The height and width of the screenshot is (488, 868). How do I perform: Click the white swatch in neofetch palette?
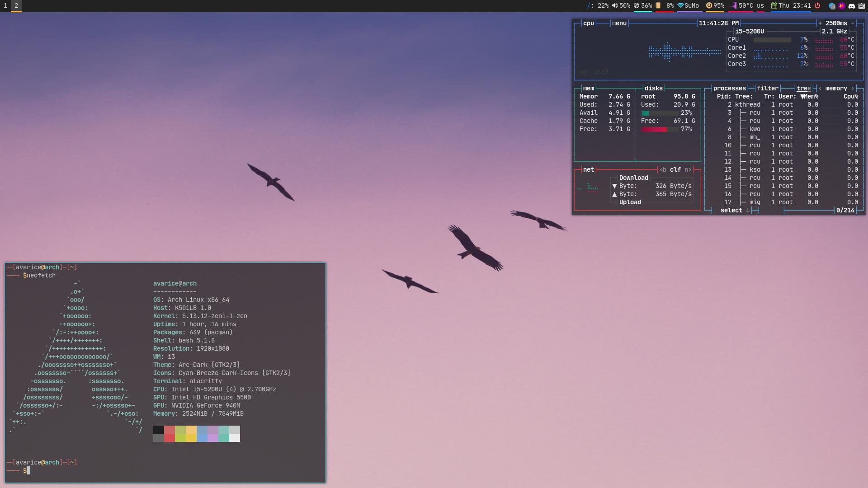pyautogui.click(x=235, y=438)
